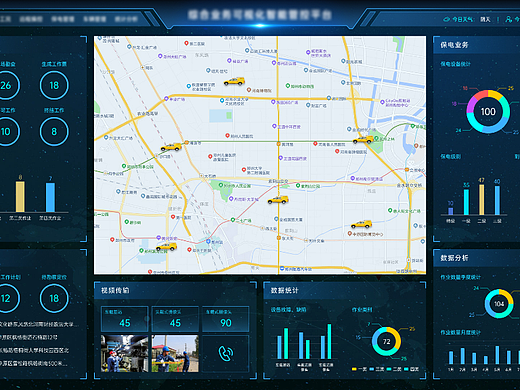520x390 pixels.
Task: Open the 保电管理 navigation tab
Action: [63, 19]
